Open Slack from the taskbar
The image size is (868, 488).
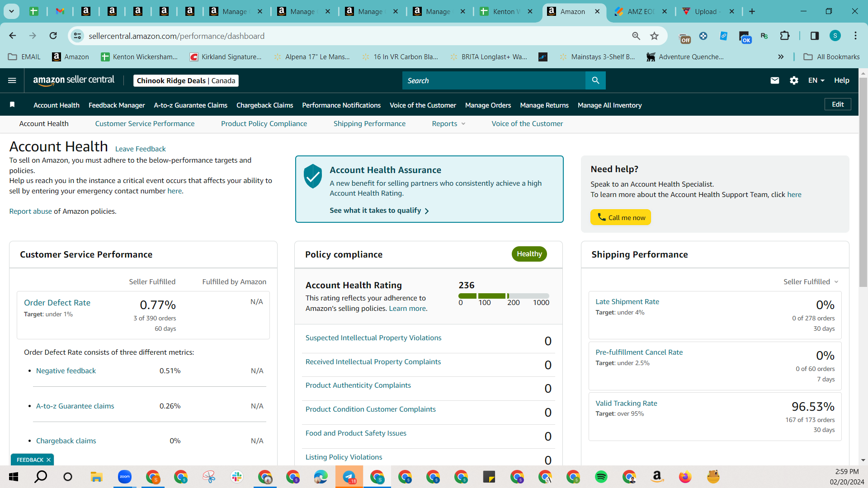point(236,477)
